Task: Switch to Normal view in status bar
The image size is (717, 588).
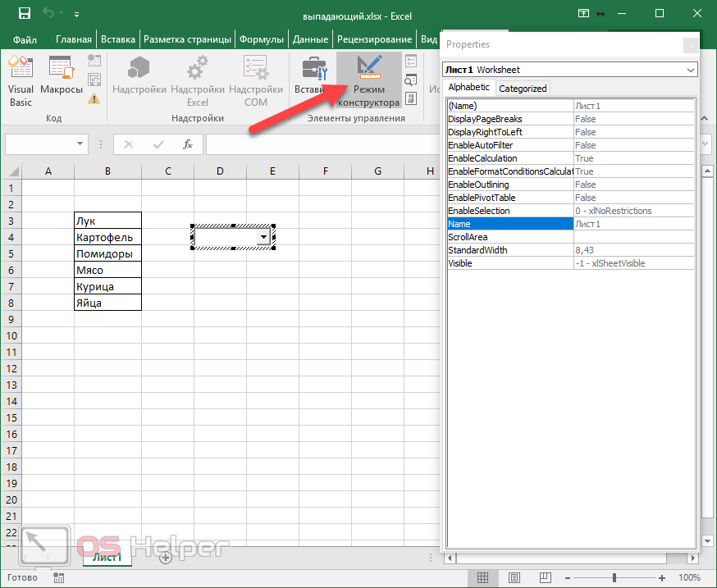Action: (x=483, y=577)
